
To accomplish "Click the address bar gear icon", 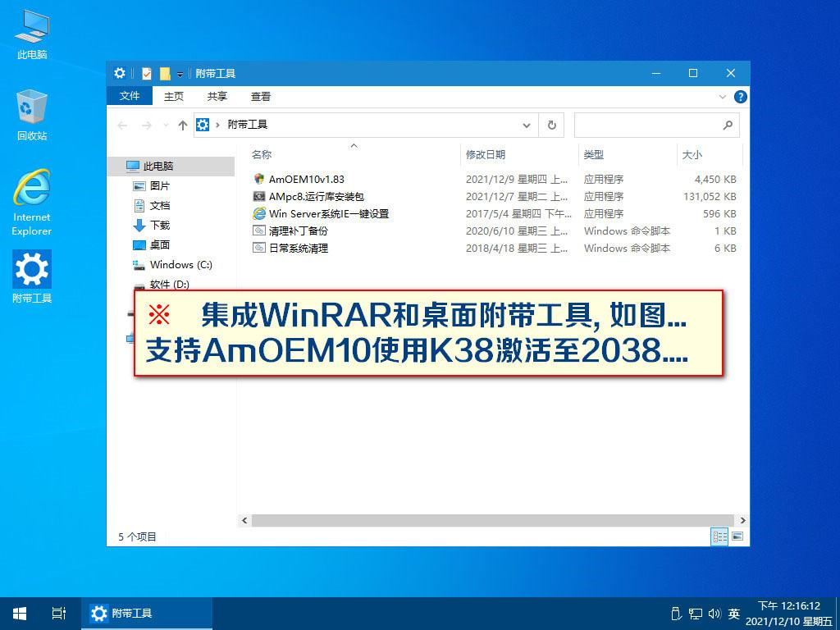I will coord(203,125).
